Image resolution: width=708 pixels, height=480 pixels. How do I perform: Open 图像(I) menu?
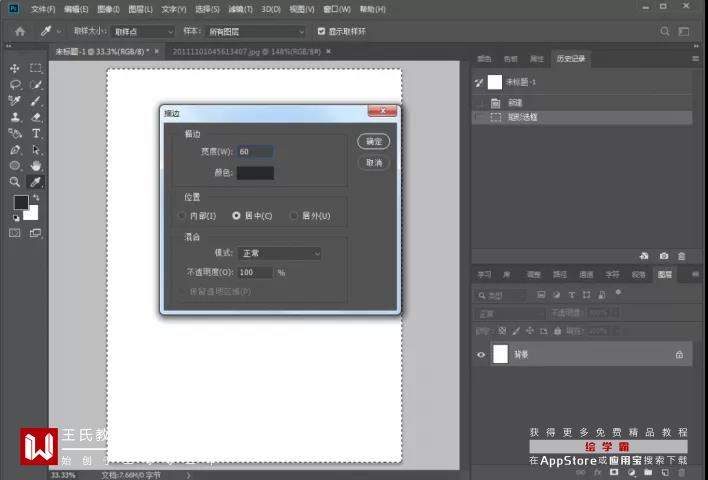[x=108, y=9]
